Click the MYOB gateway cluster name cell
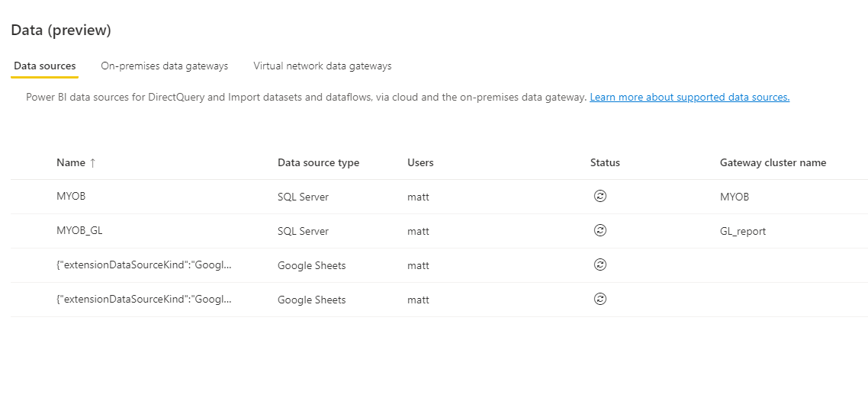This screenshot has height=404, width=868. tap(735, 197)
